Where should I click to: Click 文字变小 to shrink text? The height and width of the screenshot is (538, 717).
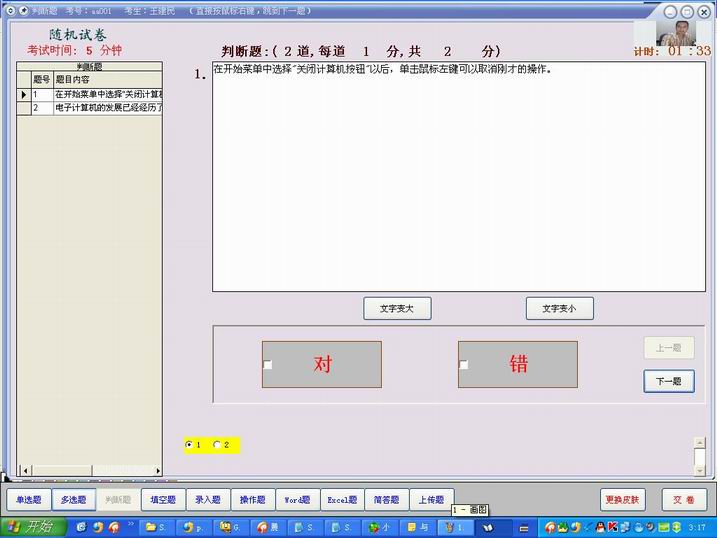click(x=559, y=309)
